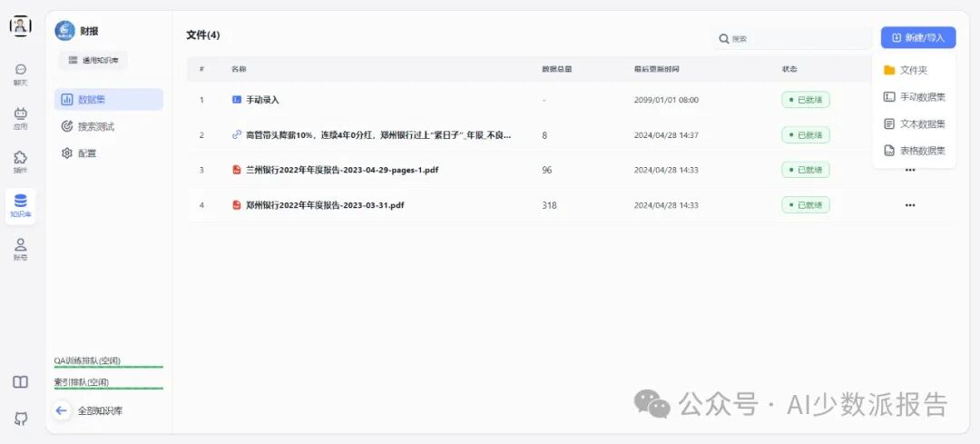The image size is (980, 444).
Task: Click the manual-entry icon beside 手动录入
Action: coord(236,100)
